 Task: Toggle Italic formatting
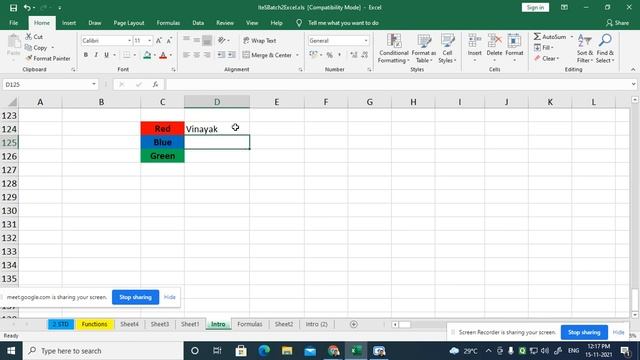point(96,55)
